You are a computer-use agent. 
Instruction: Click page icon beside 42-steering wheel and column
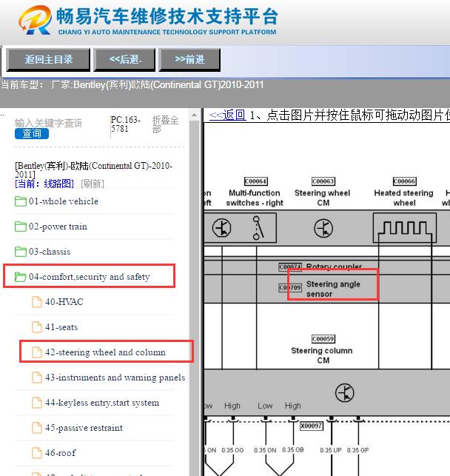tap(37, 352)
